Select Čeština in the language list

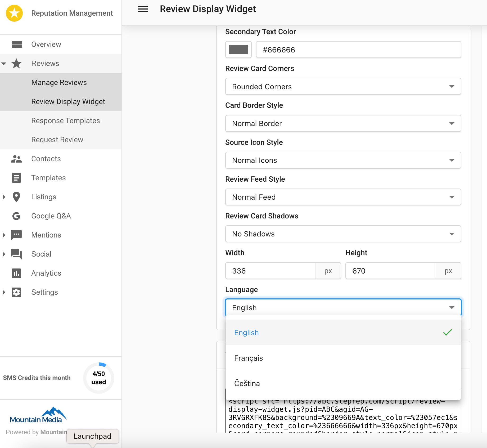click(x=343, y=383)
